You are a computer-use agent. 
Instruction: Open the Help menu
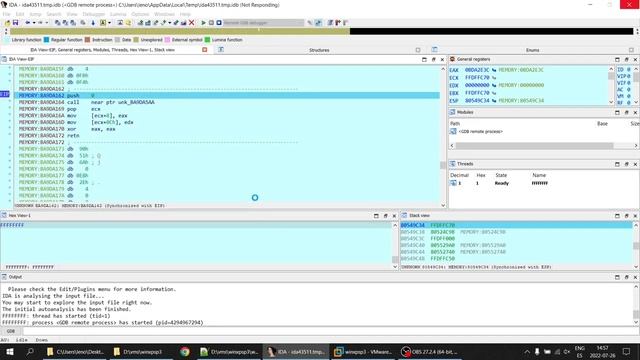point(185,14)
